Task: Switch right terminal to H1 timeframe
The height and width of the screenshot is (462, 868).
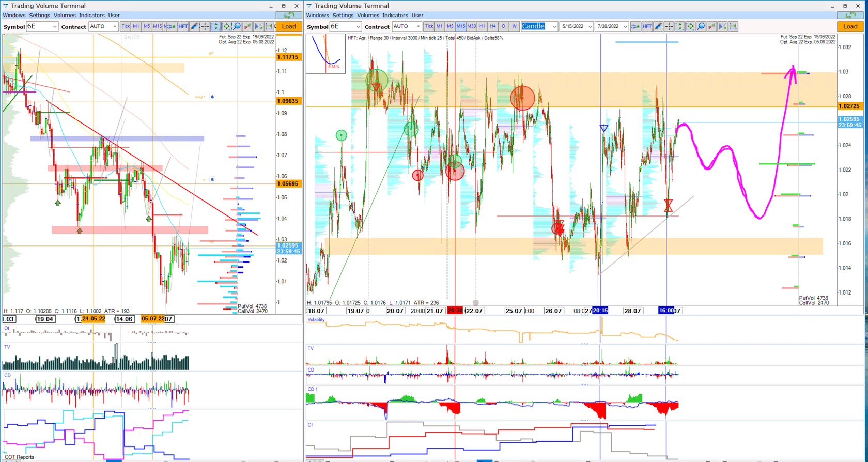Action: (482, 26)
